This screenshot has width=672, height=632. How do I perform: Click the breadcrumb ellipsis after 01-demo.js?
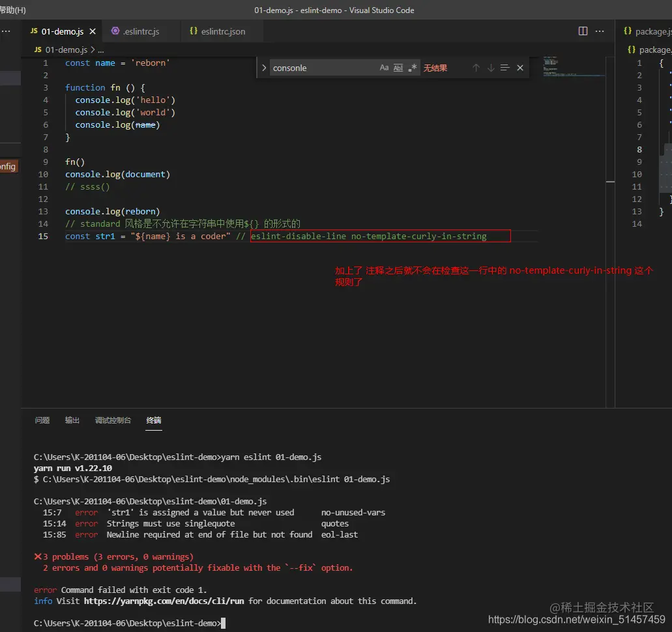(x=101, y=50)
